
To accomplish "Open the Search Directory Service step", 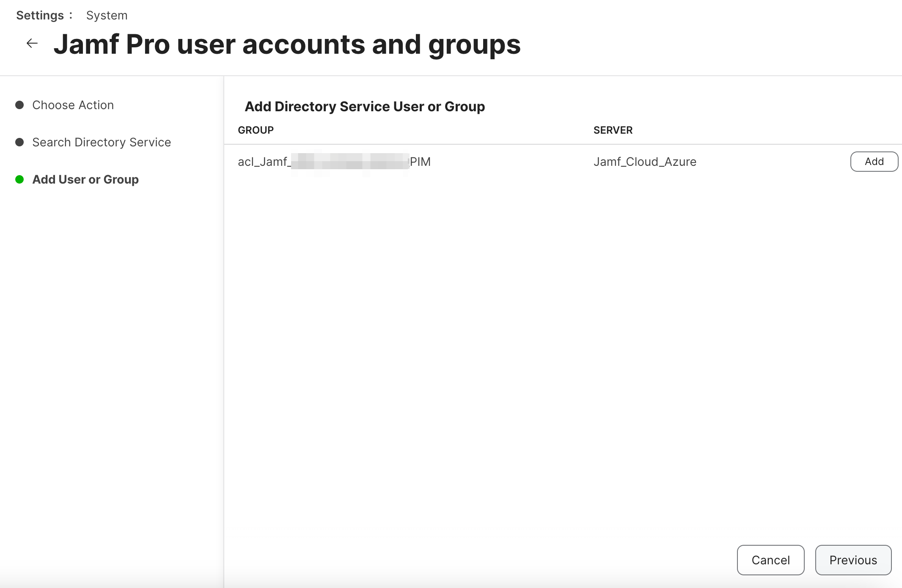I will point(102,142).
